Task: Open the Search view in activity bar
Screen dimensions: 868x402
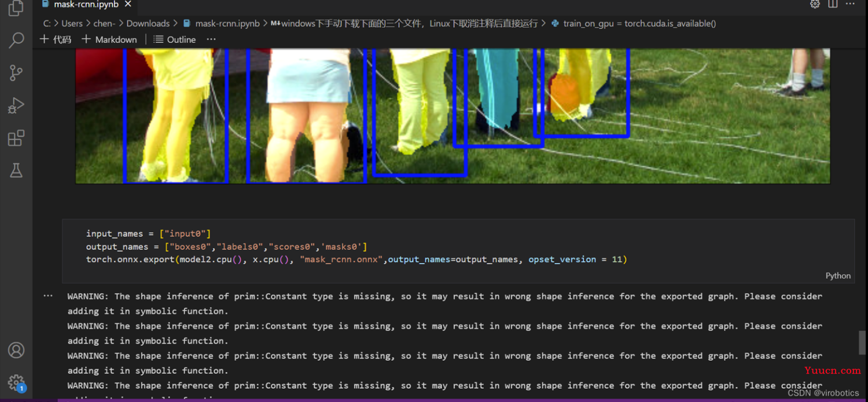Action: pos(16,40)
